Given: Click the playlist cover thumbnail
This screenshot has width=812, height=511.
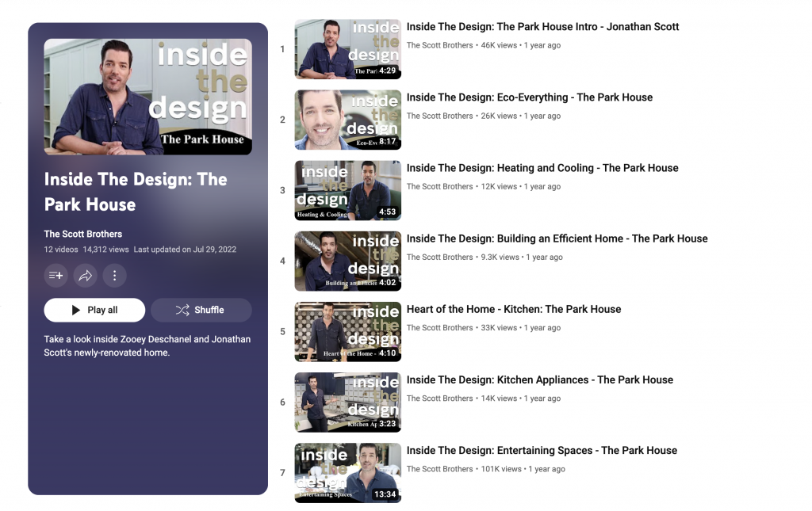Looking at the screenshot, I should click(x=147, y=97).
